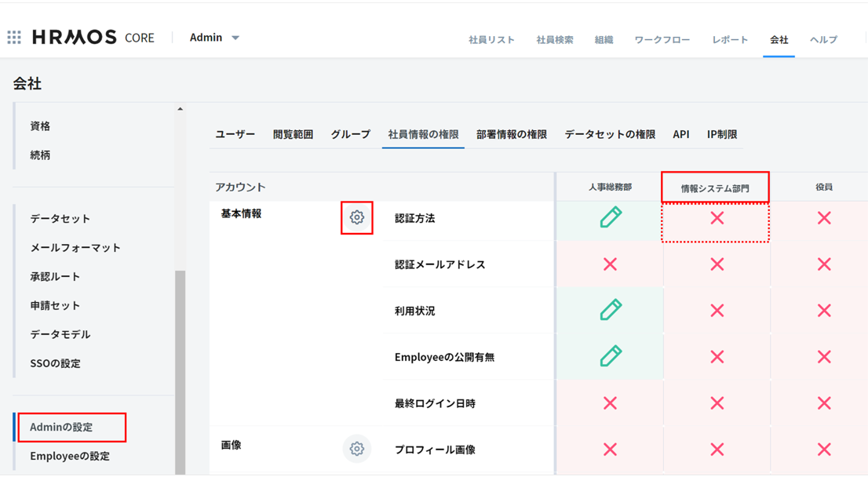Image resolution: width=868 pixels, height=477 pixels.
Task: Click the gear icon next to 画像
Action: point(357,449)
